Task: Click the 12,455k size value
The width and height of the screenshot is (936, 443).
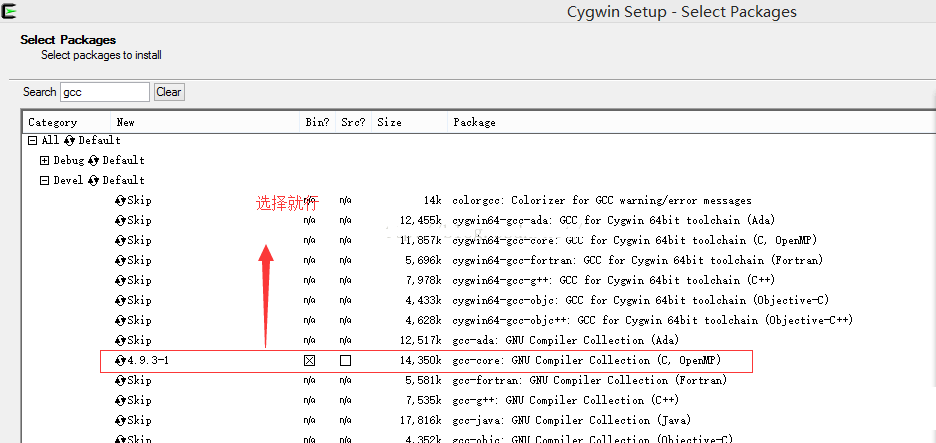Action: click(421, 220)
